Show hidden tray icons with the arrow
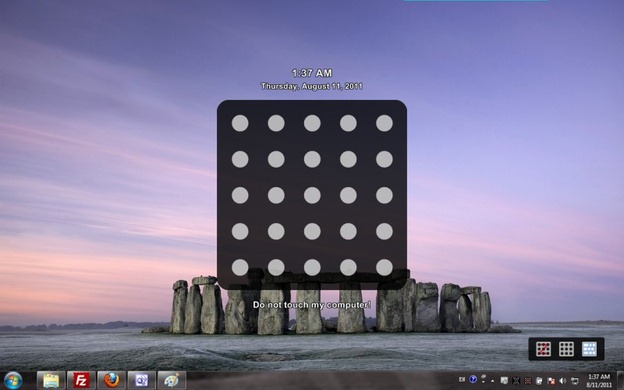This screenshot has height=390, width=624. [492, 381]
